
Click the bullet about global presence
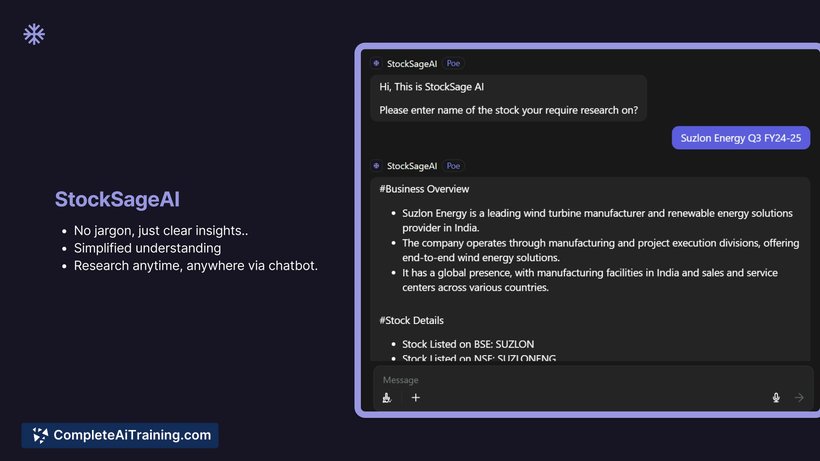tap(590, 280)
